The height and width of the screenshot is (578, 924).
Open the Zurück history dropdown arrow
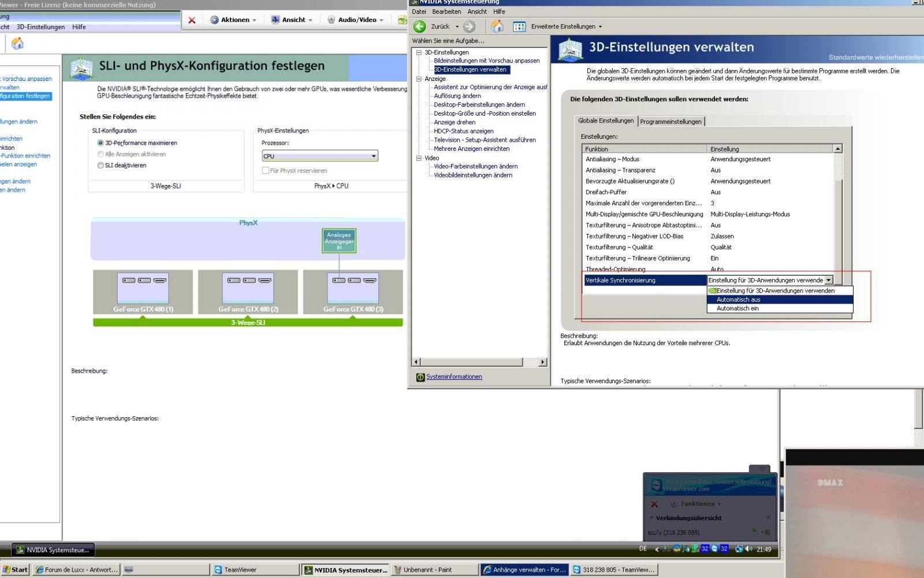[x=457, y=27]
